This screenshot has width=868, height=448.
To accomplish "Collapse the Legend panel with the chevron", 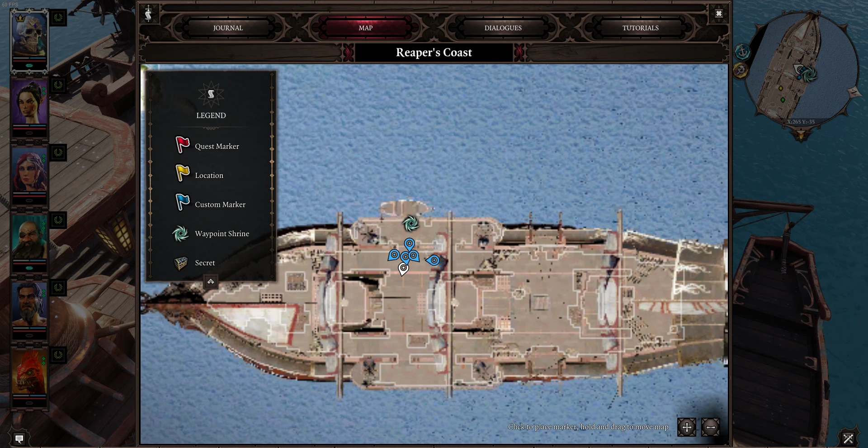I will [211, 281].
